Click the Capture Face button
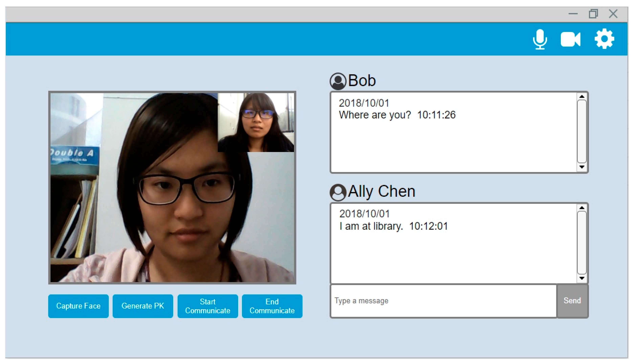 [x=78, y=306]
